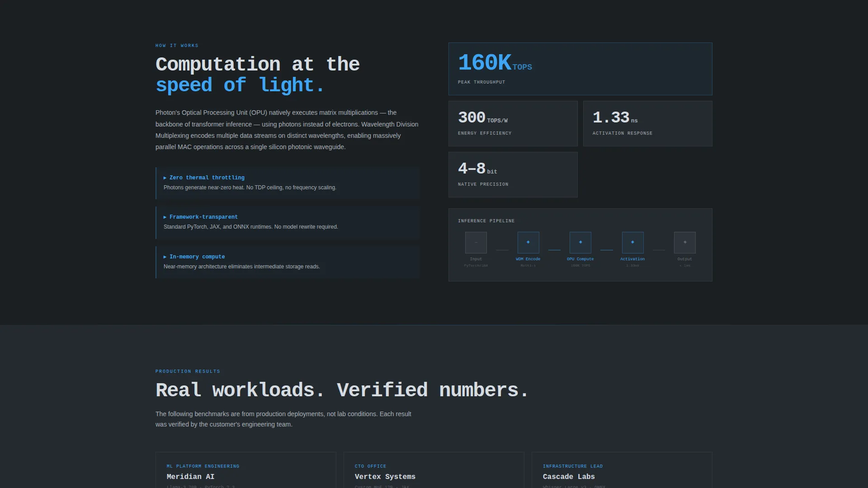The image size is (868, 488).
Task: Click the 1.33 ns activation response card
Action: tap(648, 124)
